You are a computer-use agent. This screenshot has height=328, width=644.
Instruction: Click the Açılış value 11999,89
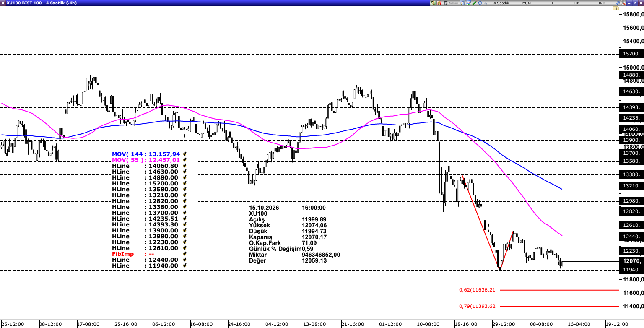click(314, 219)
